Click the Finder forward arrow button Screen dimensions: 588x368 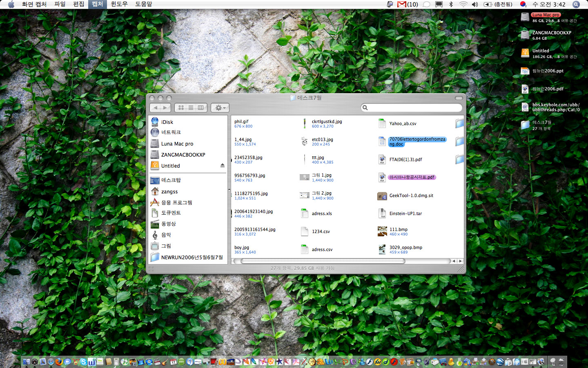click(165, 108)
